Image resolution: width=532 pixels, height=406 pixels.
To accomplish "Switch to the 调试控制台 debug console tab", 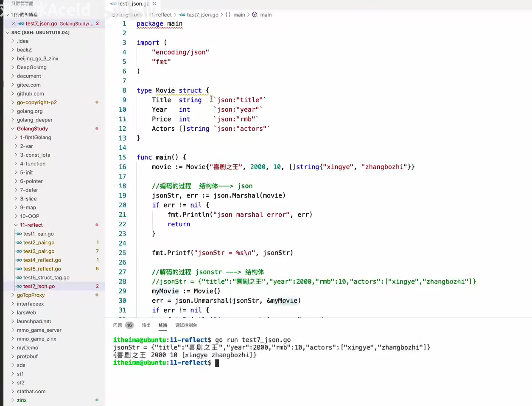I will (x=186, y=325).
